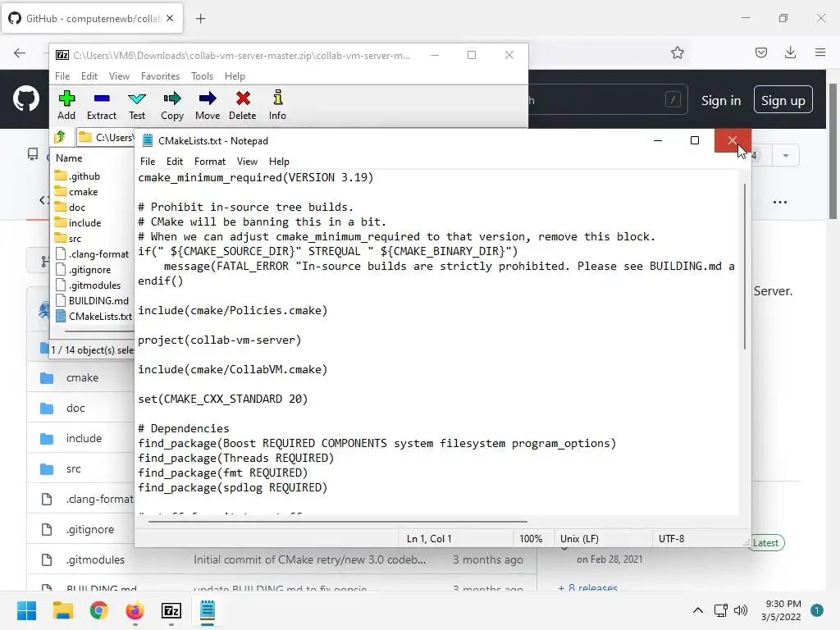Click the Initial commit of CMake message
Image resolution: width=840 pixels, height=630 pixels.
309,559
